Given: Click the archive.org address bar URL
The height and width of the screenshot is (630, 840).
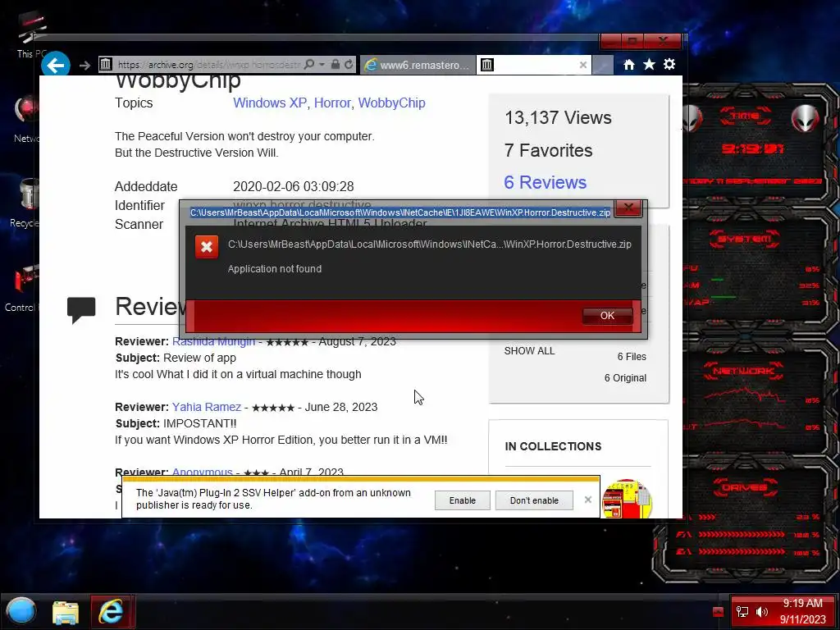Looking at the screenshot, I should tap(208, 65).
